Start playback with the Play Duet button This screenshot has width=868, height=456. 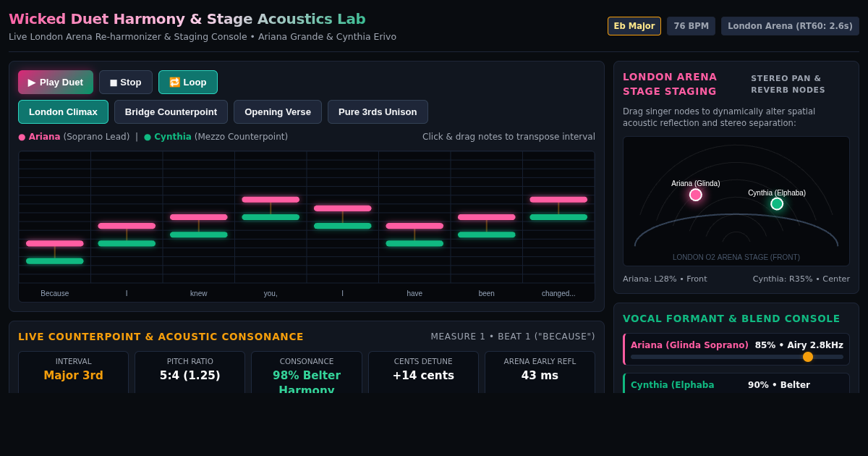[56, 83]
